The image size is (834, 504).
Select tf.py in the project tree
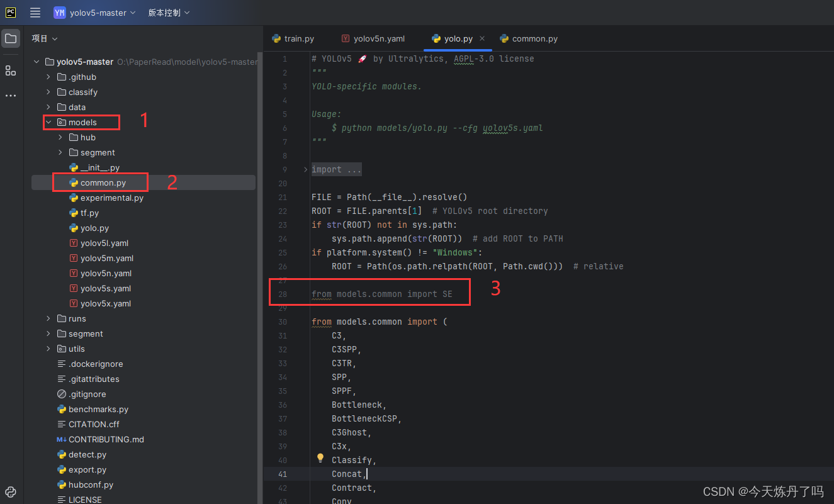(84, 213)
